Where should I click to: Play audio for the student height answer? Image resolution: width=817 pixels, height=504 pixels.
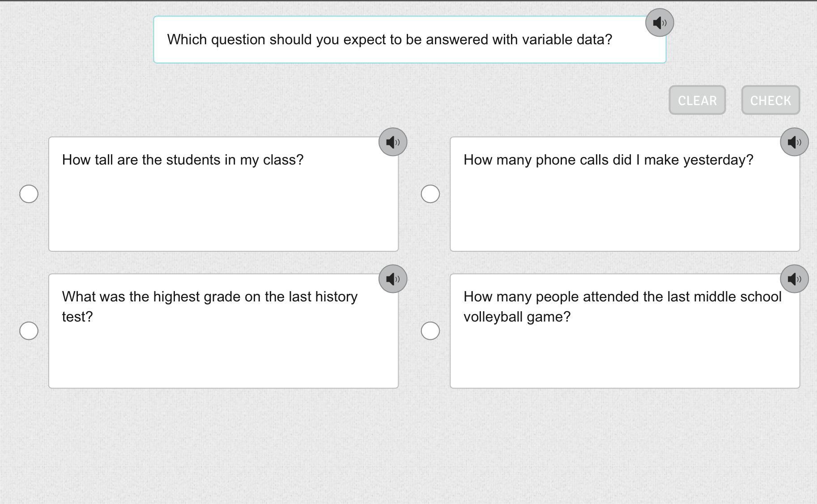[x=392, y=142]
